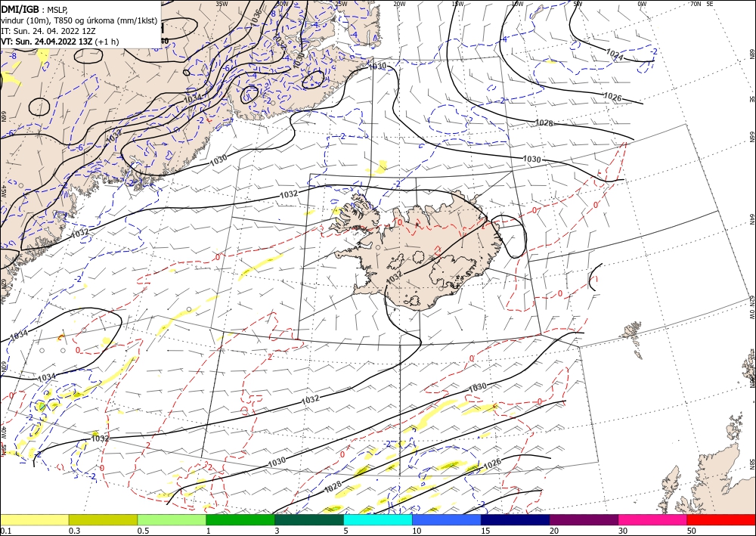The image size is (756, 536).
Task: Click the navy 15–20 legend swatch
Action: pos(516,519)
